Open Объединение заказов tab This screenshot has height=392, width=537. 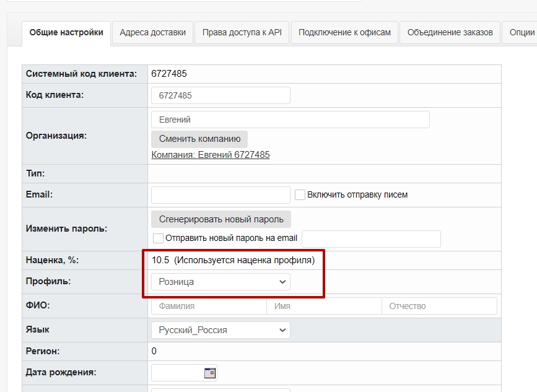pyautogui.click(x=450, y=33)
